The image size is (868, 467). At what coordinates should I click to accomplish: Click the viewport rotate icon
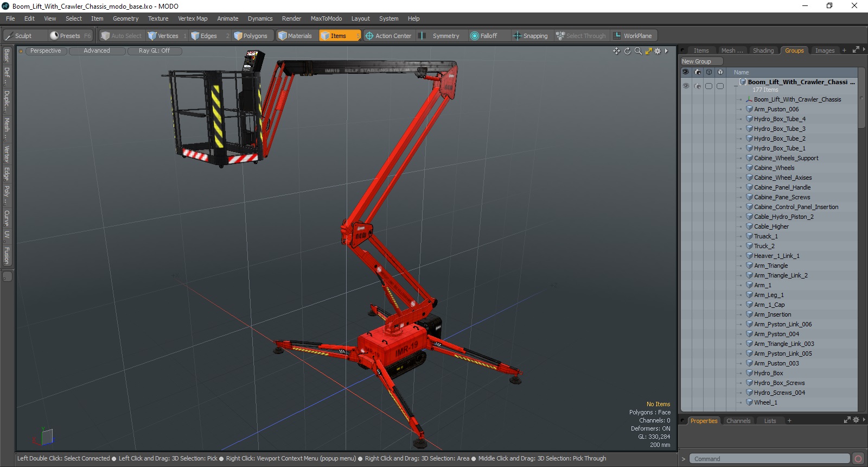pyautogui.click(x=628, y=51)
